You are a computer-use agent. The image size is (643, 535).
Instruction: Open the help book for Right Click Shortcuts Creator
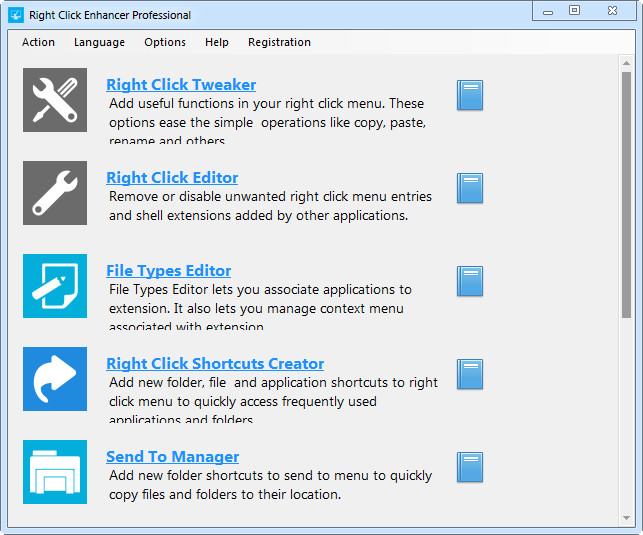click(470, 374)
